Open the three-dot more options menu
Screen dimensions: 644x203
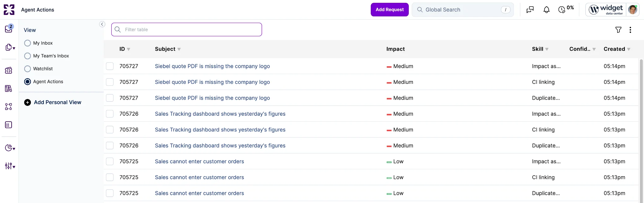point(630,30)
